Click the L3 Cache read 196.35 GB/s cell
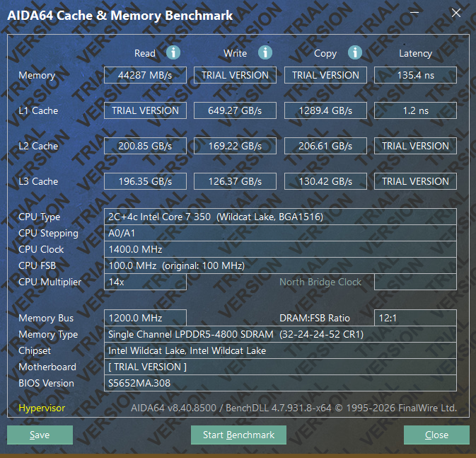This screenshot has height=458, width=476. (145, 181)
